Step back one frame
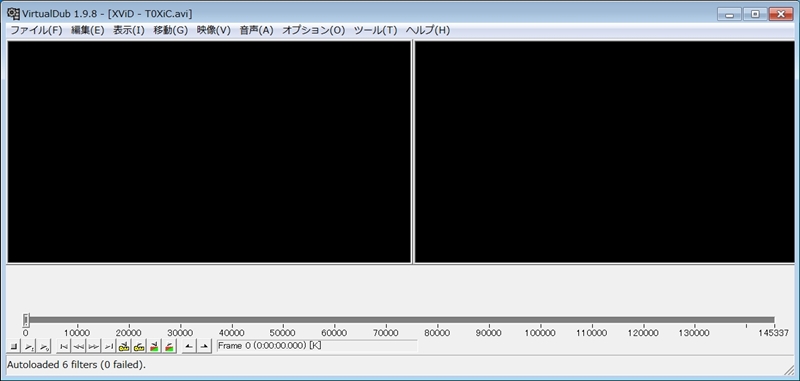 click(79, 346)
